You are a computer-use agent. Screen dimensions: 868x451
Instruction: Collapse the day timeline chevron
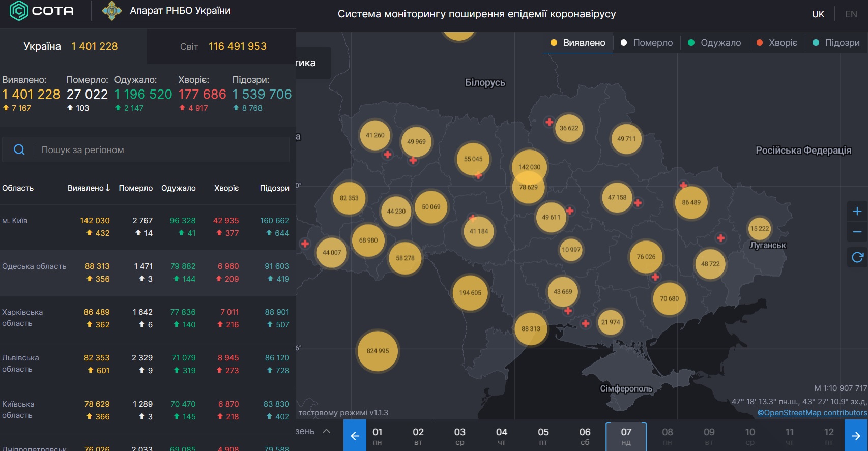click(327, 431)
